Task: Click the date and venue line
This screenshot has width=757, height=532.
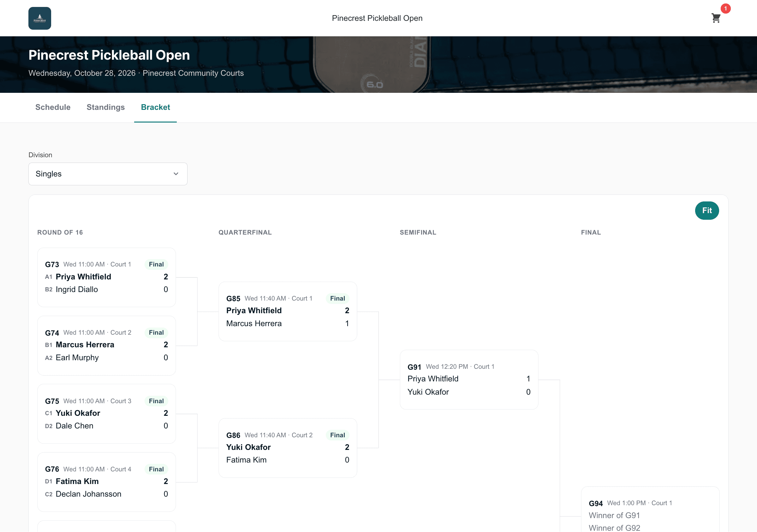Action: [x=136, y=73]
